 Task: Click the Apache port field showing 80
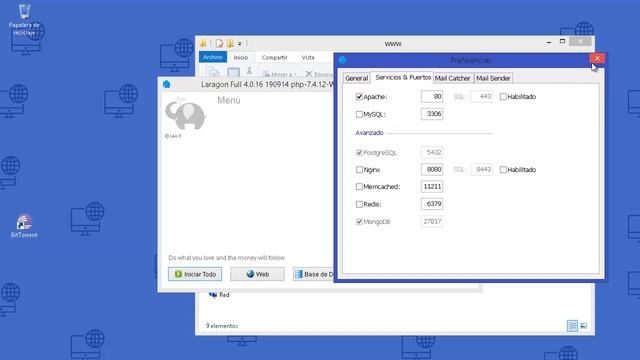(432, 97)
